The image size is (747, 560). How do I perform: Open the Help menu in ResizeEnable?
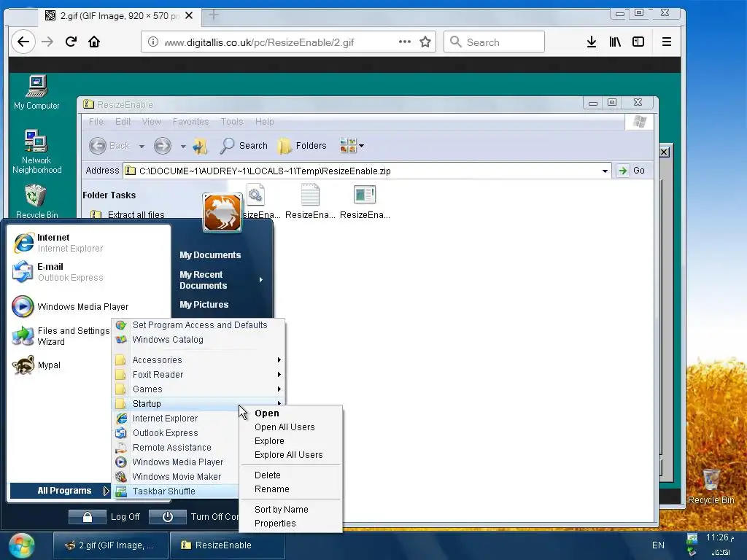[x=264, y=122]
